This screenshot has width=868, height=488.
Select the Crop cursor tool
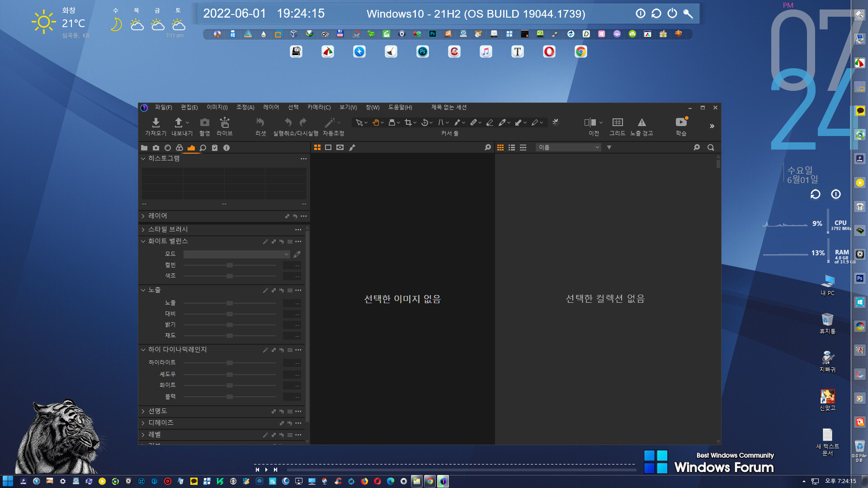(408, 122)
